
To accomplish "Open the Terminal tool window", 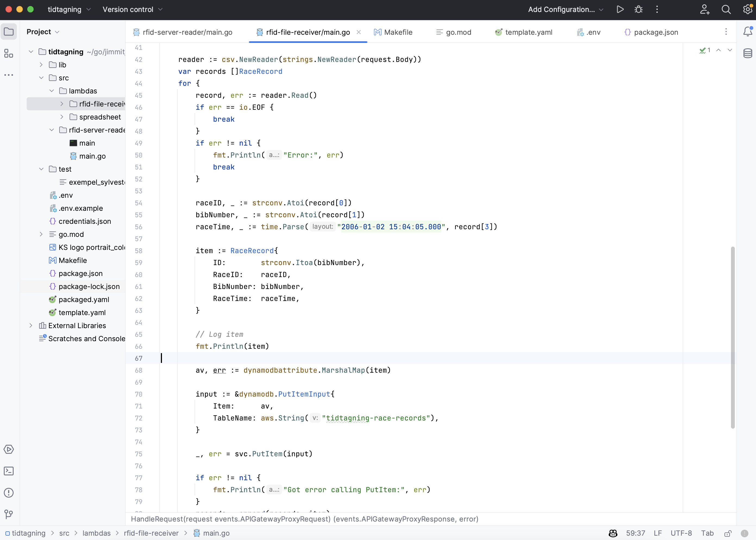I will pos(8,471).
